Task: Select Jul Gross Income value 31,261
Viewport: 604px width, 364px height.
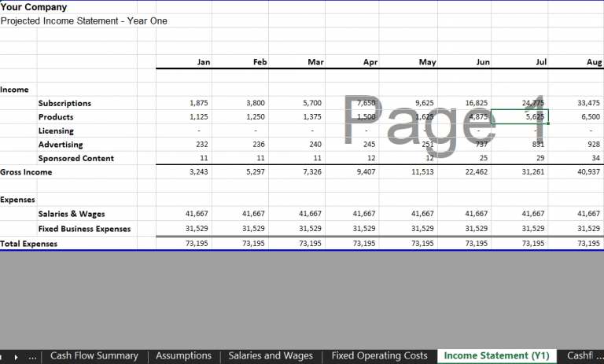Action: click(533, 172)
